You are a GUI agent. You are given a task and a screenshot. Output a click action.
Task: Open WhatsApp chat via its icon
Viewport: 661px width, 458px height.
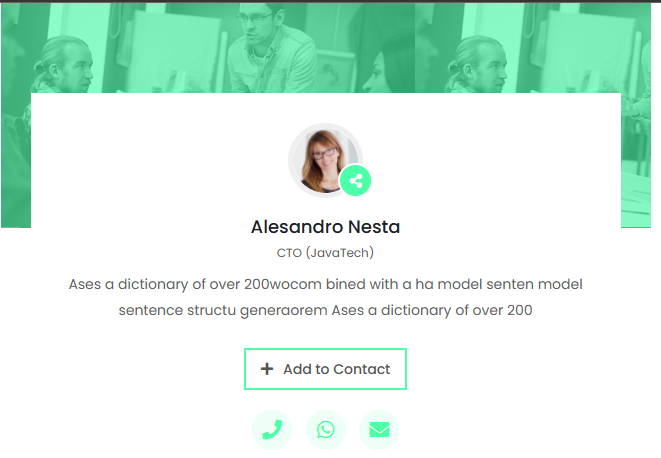tap(325, 430)
